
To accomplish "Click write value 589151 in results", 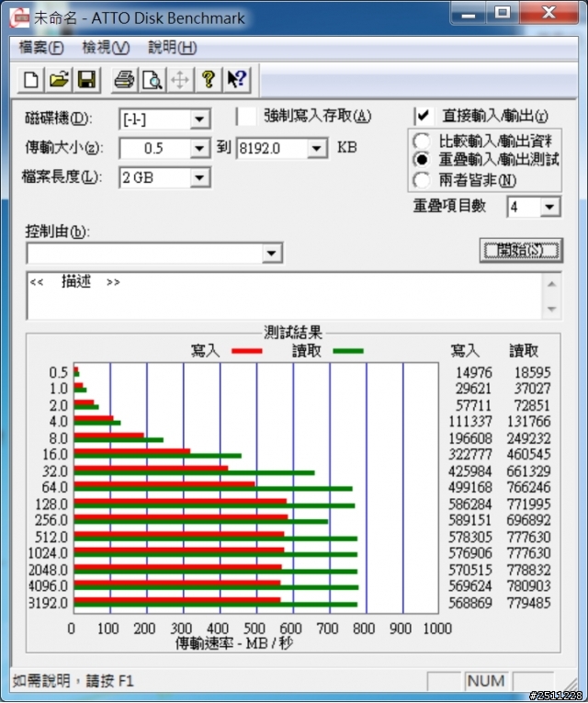I will click(470, 520).
